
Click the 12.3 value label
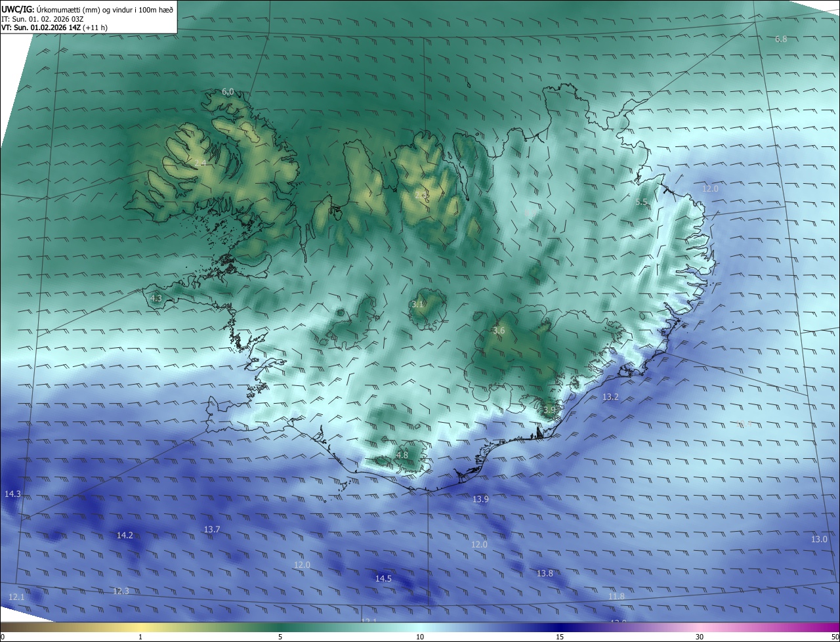point(121,591)
